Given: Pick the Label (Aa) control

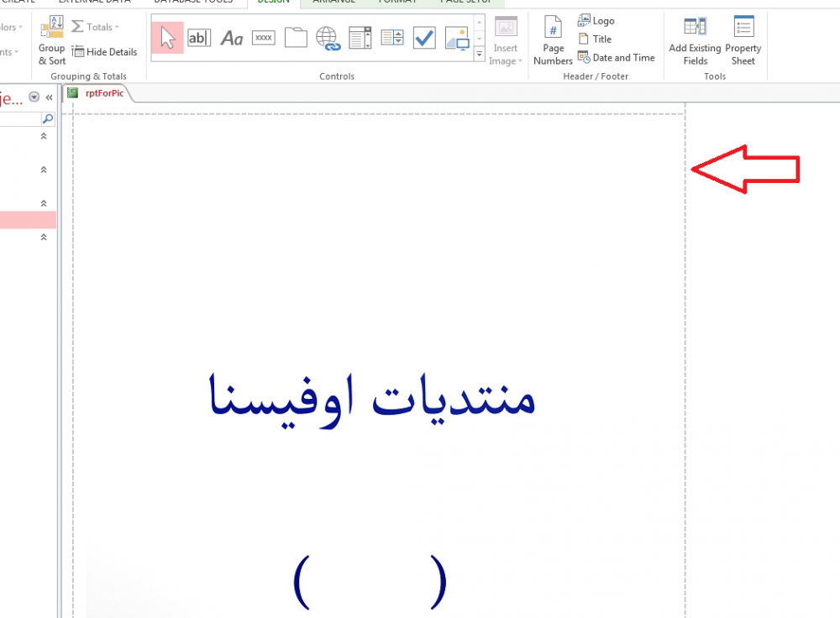Looking at the screenshot, I should 232,38.
